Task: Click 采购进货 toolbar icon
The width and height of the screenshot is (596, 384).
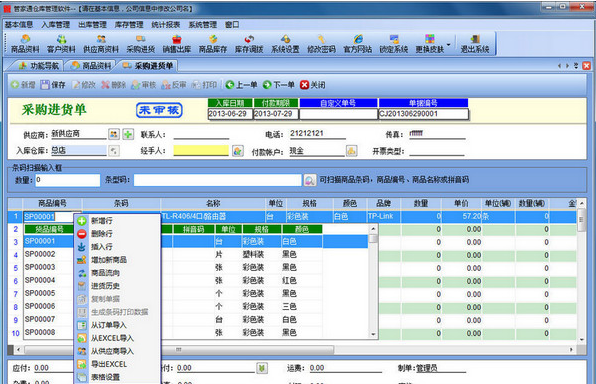Action: coord(141,44)
